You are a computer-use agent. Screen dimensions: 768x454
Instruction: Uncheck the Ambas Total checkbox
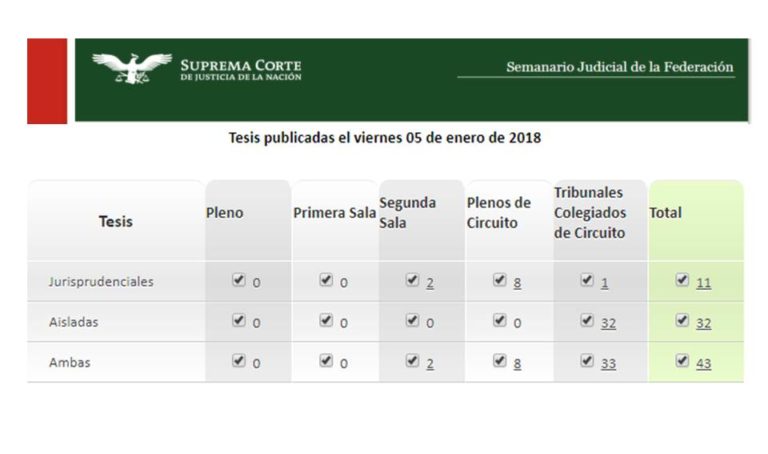point(682,361)
